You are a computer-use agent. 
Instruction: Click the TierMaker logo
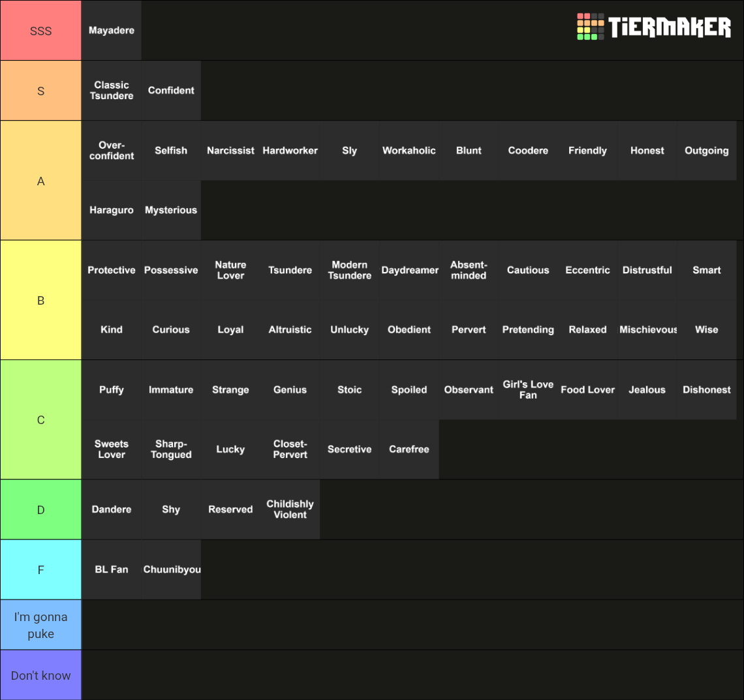point(654,27)
